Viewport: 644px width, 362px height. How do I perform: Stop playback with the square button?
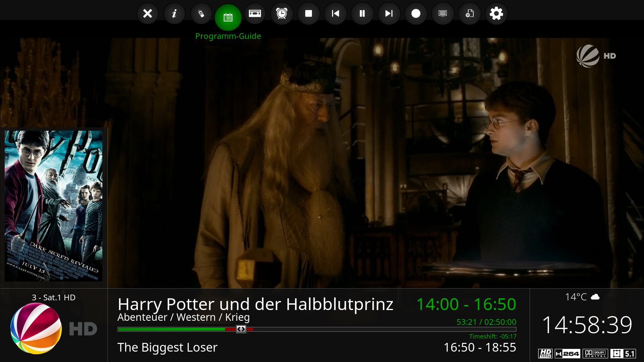tap(309, 13)
